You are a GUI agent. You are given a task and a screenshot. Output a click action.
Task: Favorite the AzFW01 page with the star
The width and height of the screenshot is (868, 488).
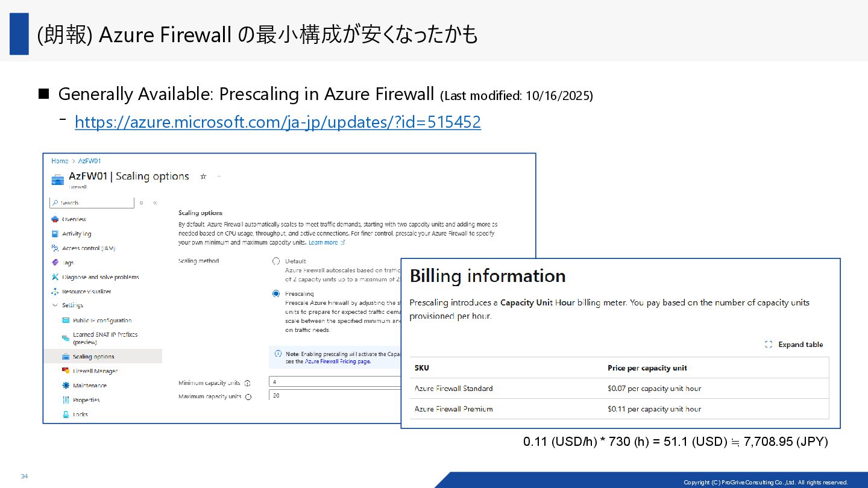click(x=203, y=177)
